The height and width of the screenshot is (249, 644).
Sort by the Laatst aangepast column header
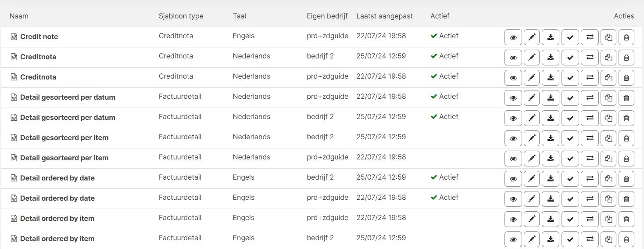385,16
